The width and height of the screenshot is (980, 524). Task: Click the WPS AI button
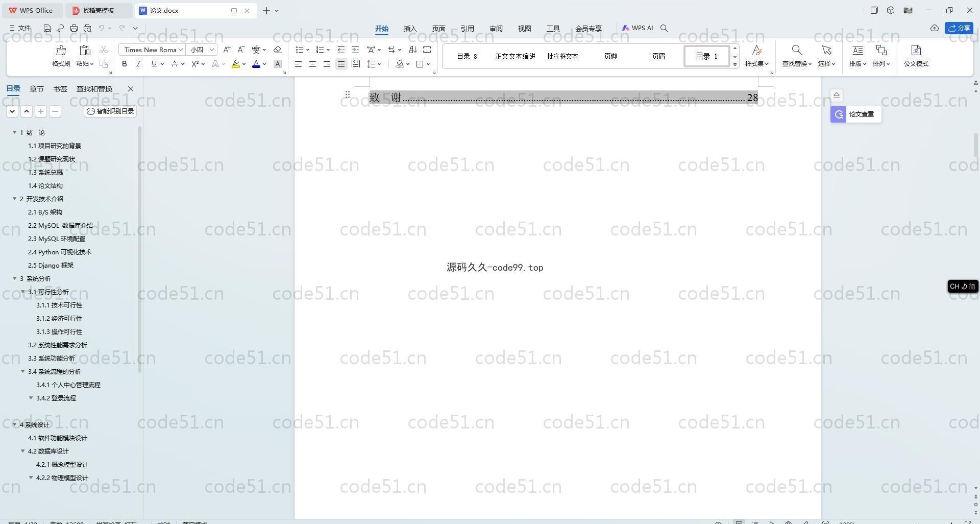pos(638,28)
